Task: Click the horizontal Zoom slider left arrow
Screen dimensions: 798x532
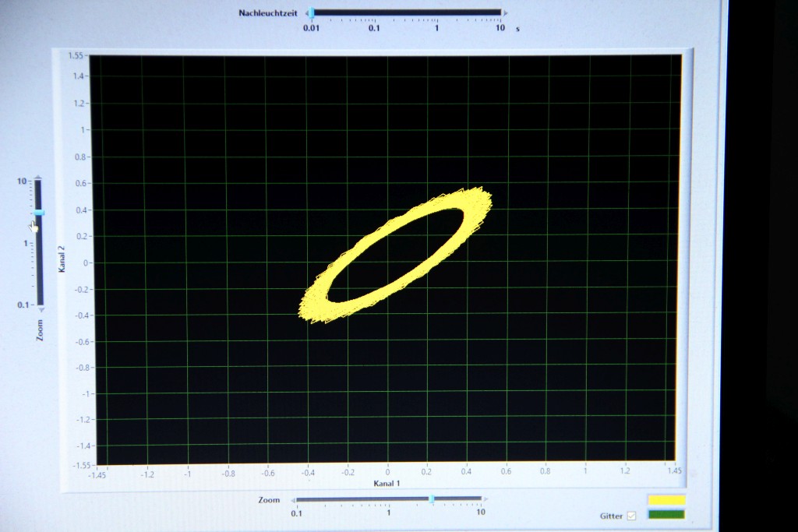Action: (292, 499)
